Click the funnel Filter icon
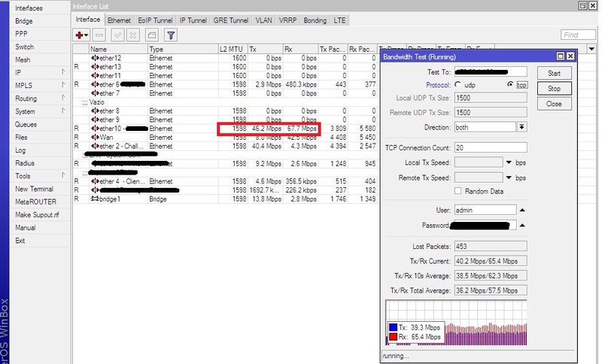602x364 pixels. [x=171, y=35]
